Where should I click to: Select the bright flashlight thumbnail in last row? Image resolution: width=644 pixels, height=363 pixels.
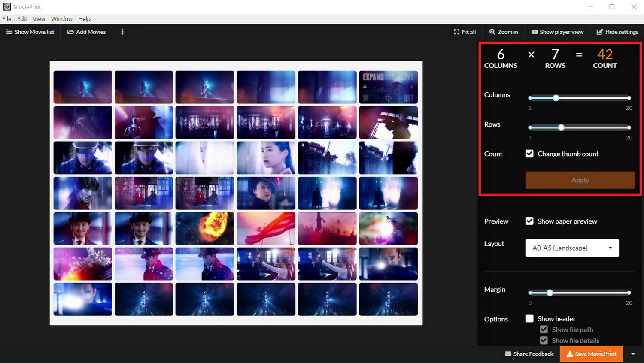pos(83,299)
